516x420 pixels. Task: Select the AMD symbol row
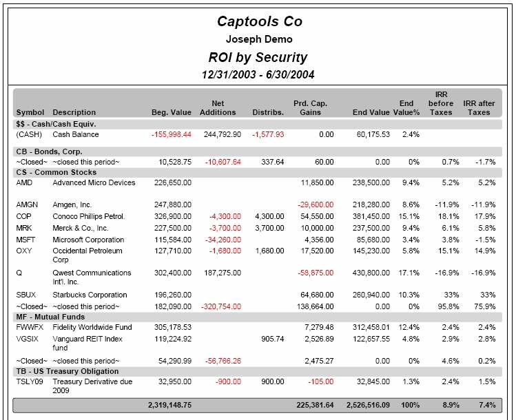(x=24, y=183)
